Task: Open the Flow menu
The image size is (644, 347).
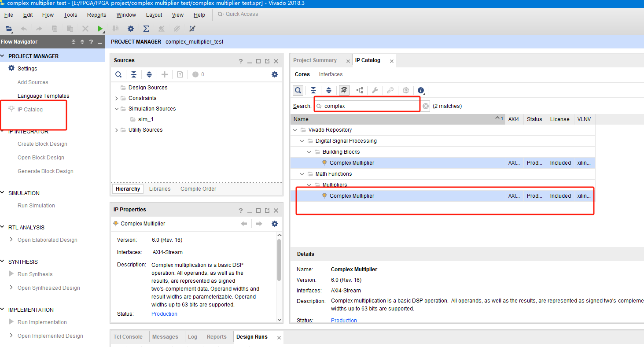Action: point(48,15)
